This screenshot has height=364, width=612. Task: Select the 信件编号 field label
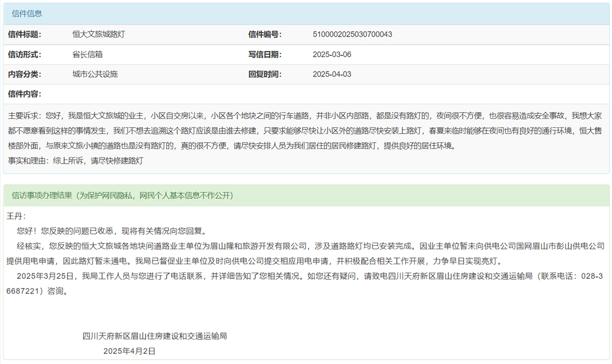coord(265,35)
